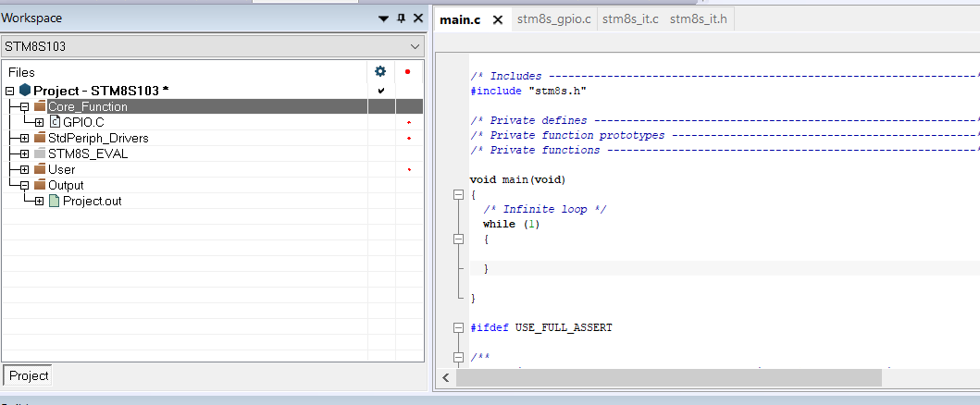Click the gear icon in Files header
Screen dimensions: 980x405
tap(379, 71)
